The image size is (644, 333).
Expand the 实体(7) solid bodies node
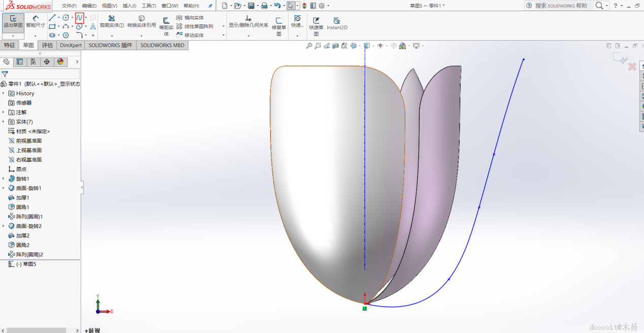tap(4, 122)
